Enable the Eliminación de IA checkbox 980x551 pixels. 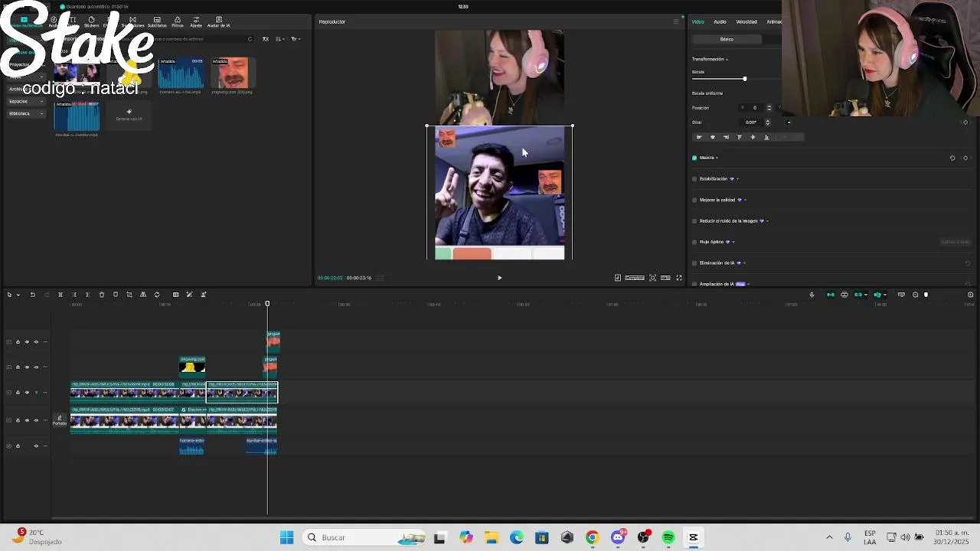pos(694,263)
